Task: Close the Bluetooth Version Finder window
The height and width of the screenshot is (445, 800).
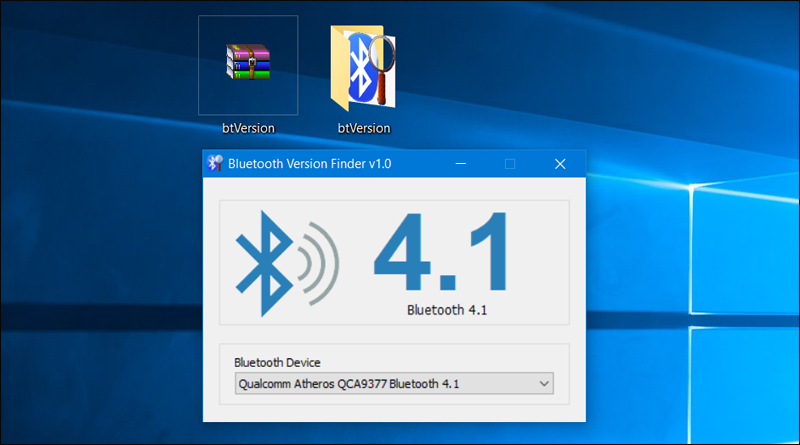Action: click(560, 164)
